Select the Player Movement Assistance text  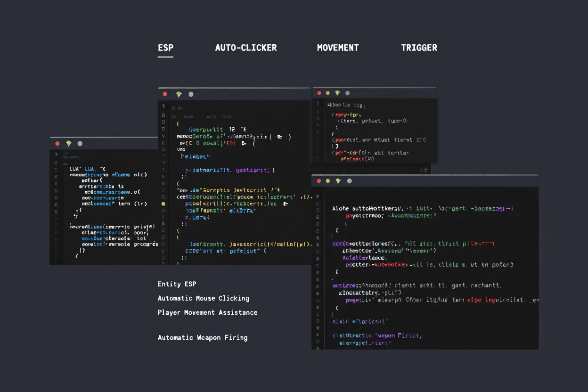[x=207, y=312]
